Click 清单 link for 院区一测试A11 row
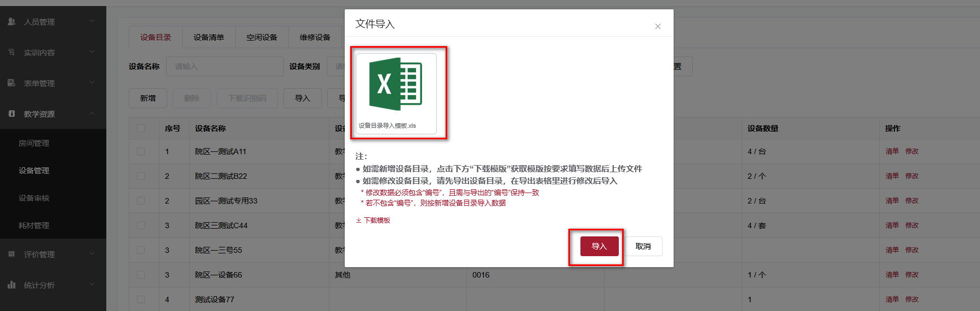Image resolution: width=980 pixels, height=311 pixels. click(892, 151)
